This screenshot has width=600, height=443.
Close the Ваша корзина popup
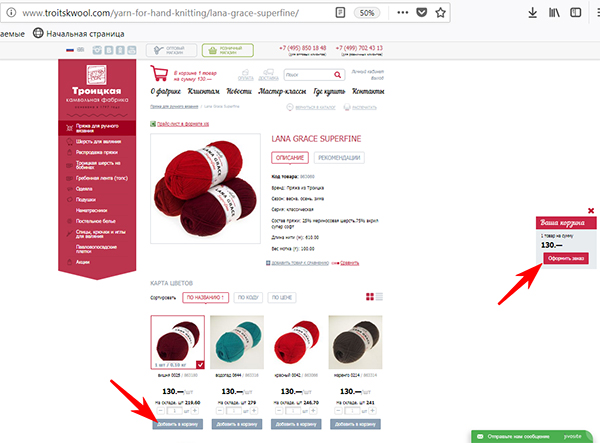[x=591, y=210]
